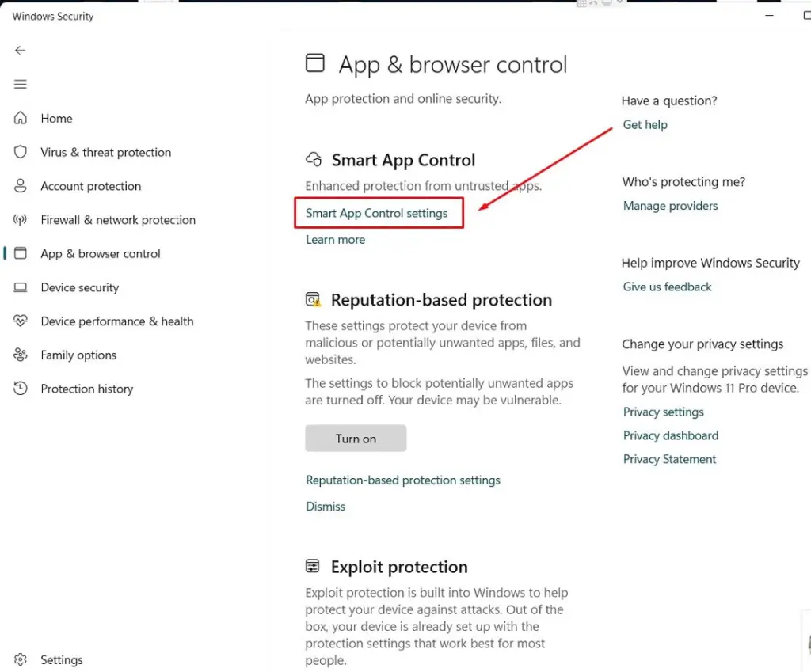Open Reputation-based protection settings link

(403, 480)
